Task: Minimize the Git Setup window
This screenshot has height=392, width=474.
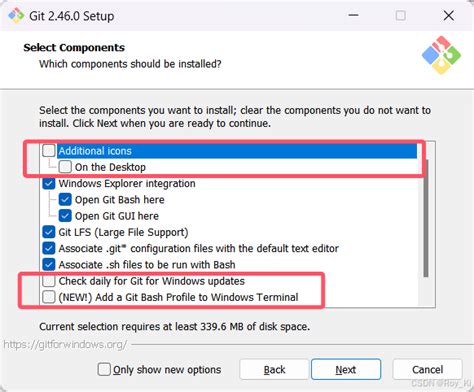Action: click(x=353, y=15)
